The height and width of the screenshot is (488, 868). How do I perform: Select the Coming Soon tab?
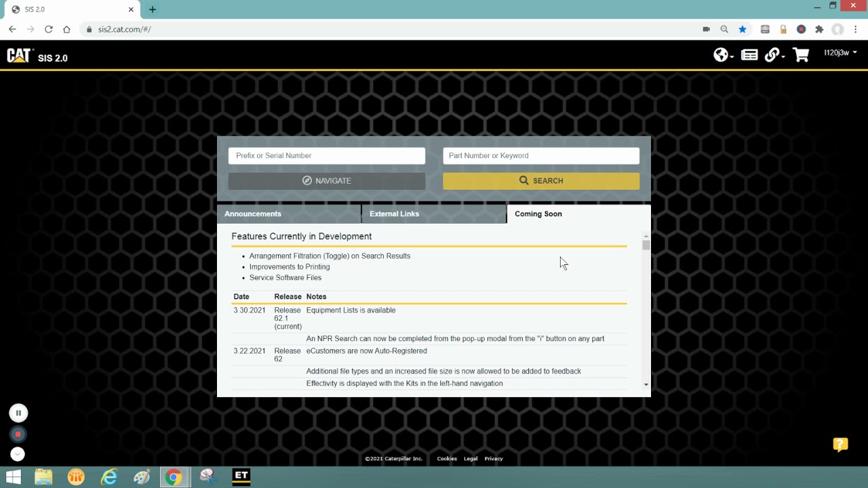click(x=579, y=214)
